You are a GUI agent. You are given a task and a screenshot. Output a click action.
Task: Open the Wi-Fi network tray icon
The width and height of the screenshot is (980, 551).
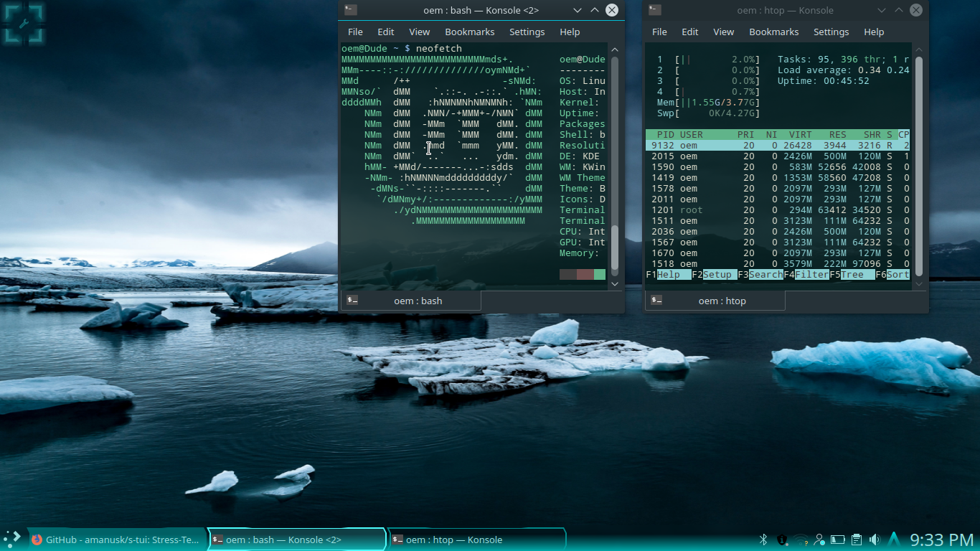(x=801, y=540)
